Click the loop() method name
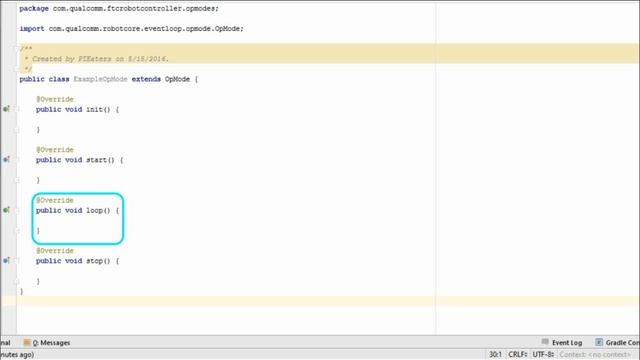 (x=94, y=210)
